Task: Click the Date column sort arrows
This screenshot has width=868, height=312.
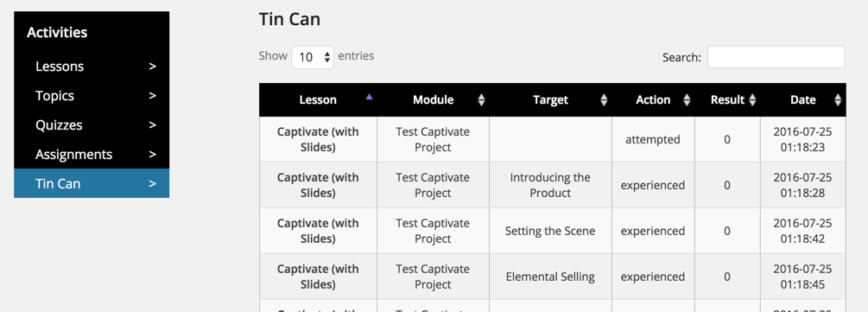Action: tap(838, 99)
